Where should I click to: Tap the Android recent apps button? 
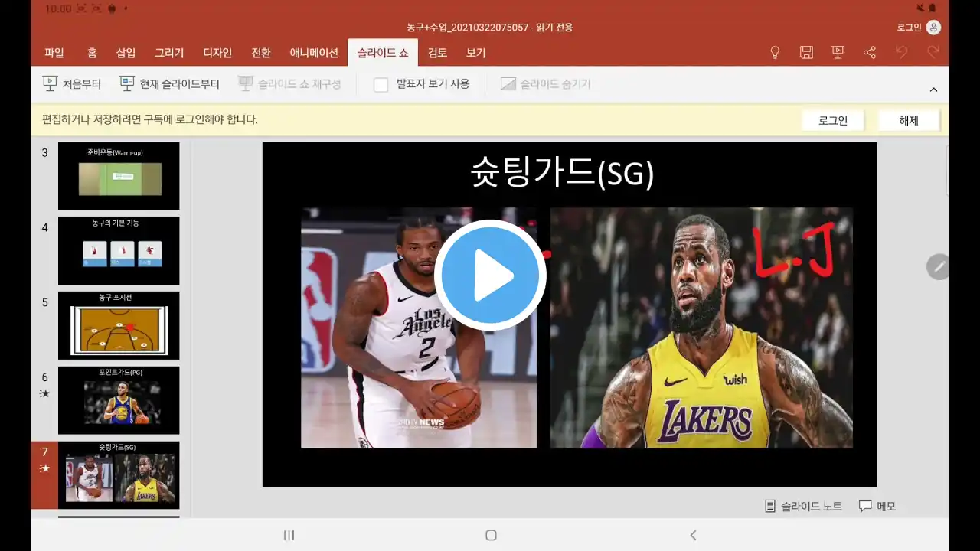(x=289, y=535)
